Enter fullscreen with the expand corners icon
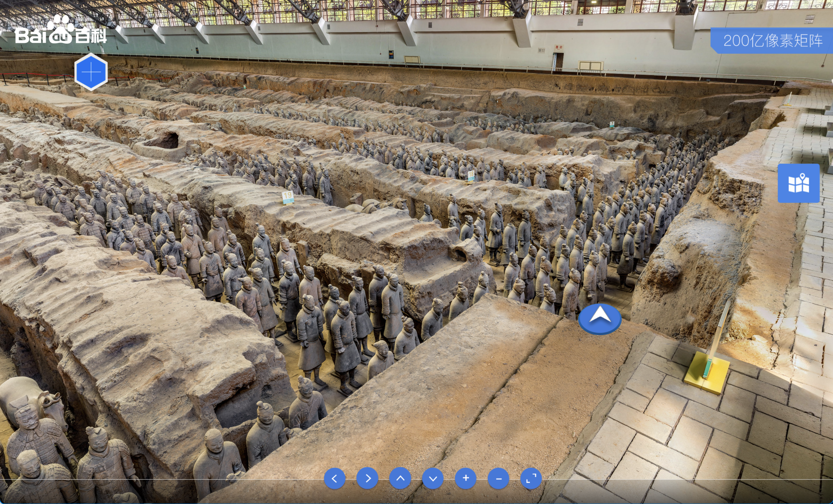 coord(531,478)
